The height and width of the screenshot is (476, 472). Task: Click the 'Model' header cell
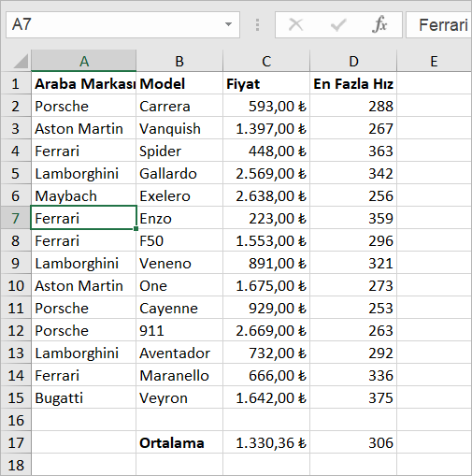pos(179,83)
